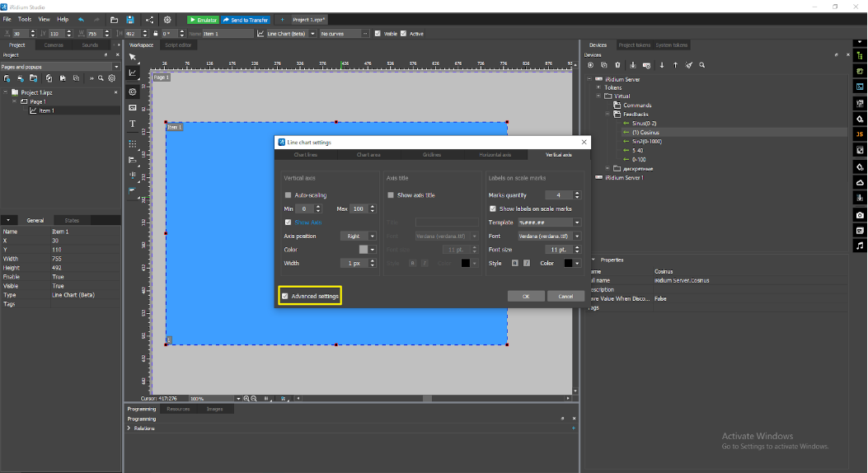The height and width of the screenshot is (473, 868).
Task: Click the save project disk icon
Action: coord(130,19)
